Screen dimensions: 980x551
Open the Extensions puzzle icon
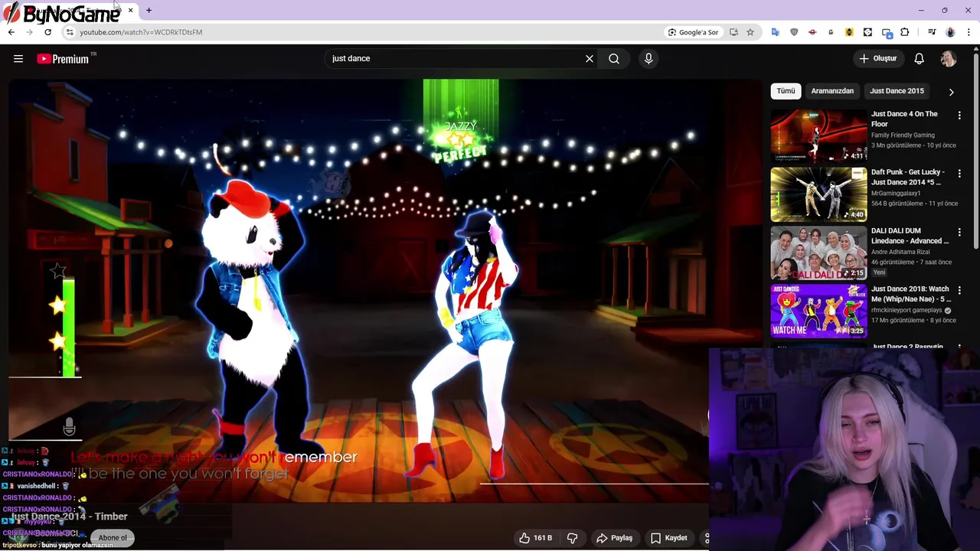click(x=905, y=32)
